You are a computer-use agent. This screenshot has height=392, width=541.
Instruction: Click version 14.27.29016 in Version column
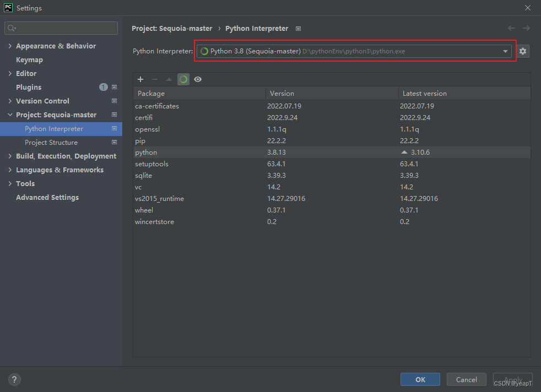pos(286,199)
